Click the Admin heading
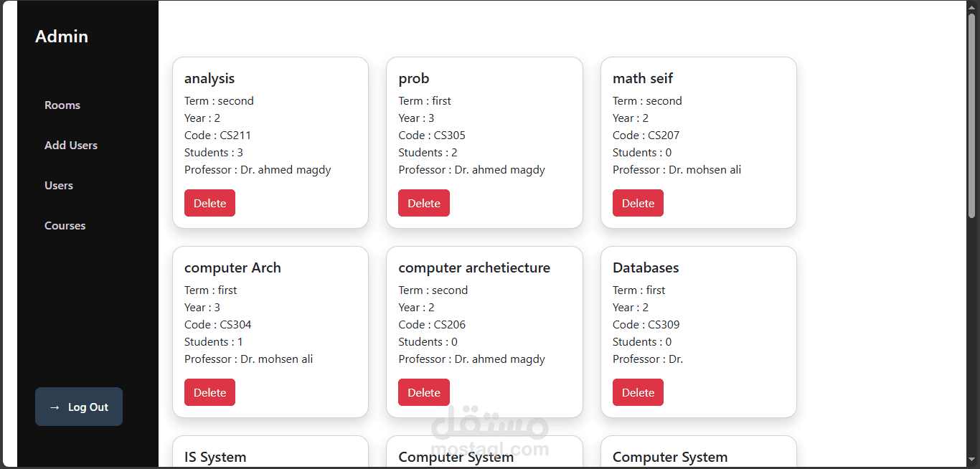The image size is (980, 469). [x=62, y=37]
